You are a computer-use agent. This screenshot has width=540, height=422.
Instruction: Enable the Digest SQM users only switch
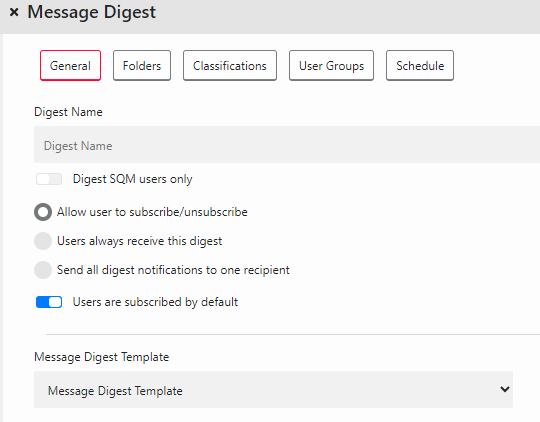(49, 179)
